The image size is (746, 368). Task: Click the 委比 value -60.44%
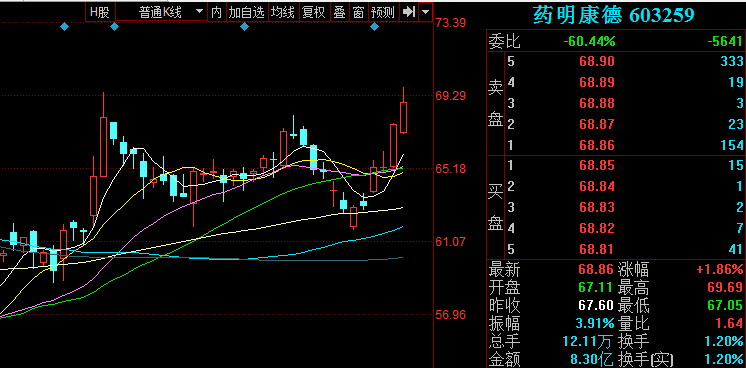(589, 42)
